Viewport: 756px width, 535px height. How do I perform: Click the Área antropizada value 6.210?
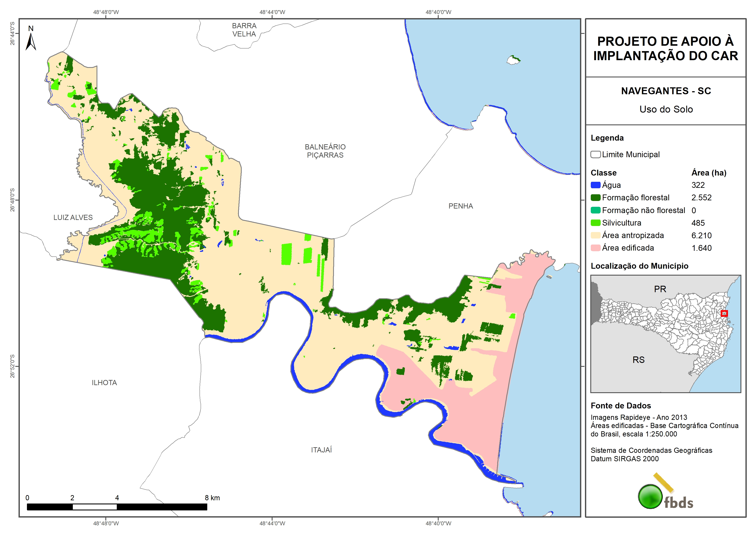coord(701,236)
